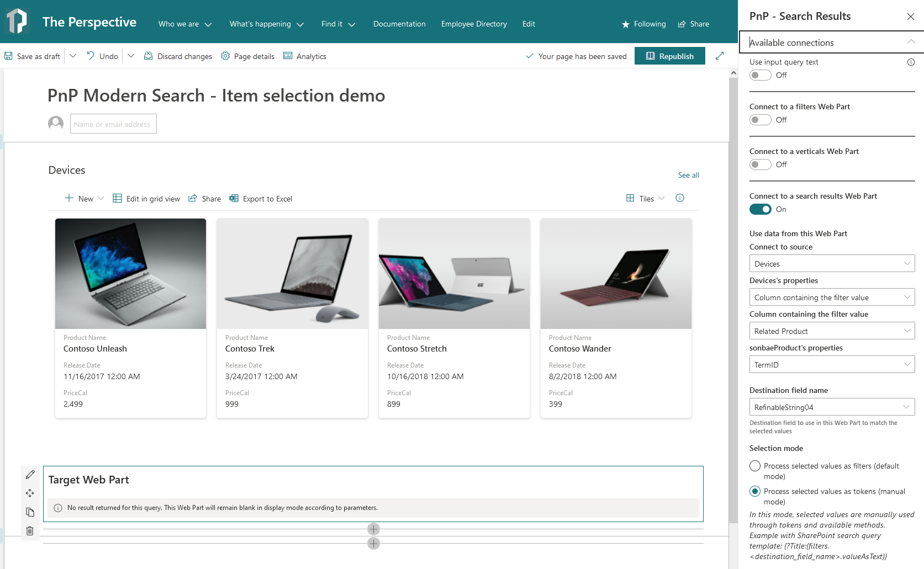Image resolution: width=924 pixels, height=569 pixels.
Task: Open Employee Directory
Action: [x=474, y=24]
